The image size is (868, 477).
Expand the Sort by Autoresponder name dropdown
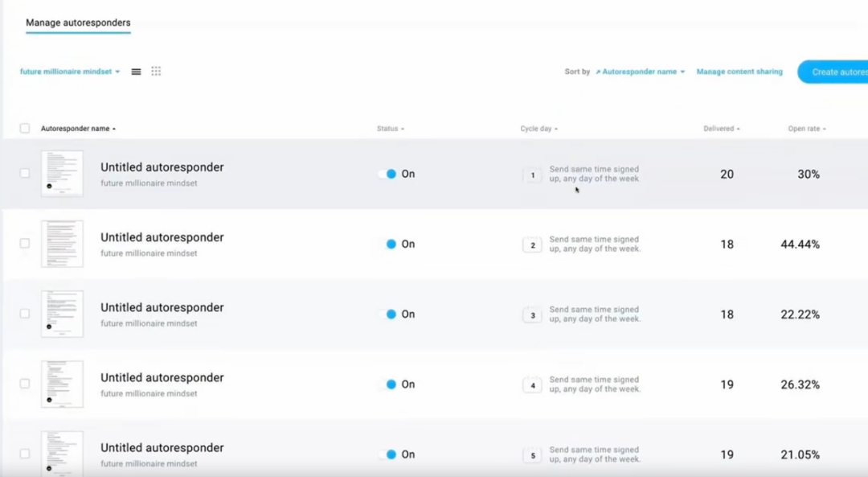tap(642, 72)
